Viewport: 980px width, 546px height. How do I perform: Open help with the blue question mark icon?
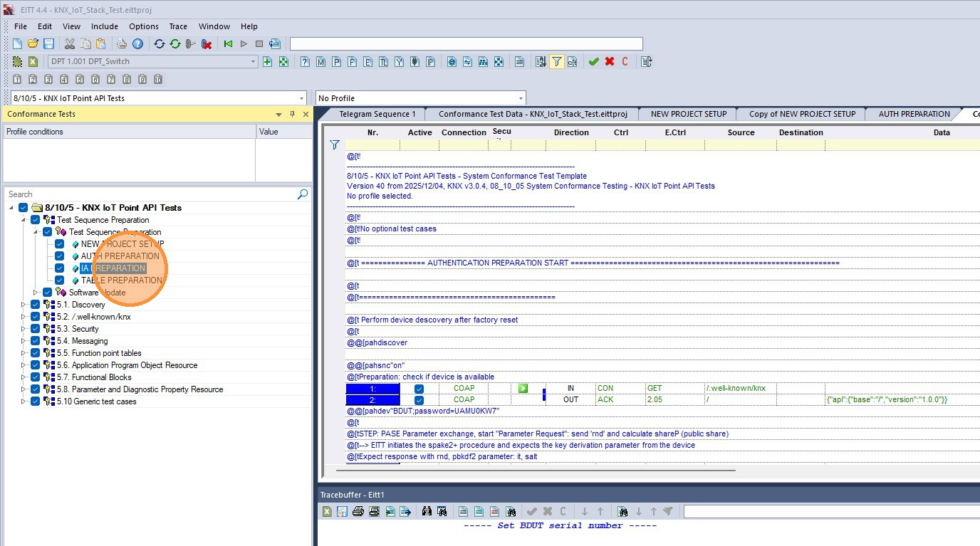[137, 44]
